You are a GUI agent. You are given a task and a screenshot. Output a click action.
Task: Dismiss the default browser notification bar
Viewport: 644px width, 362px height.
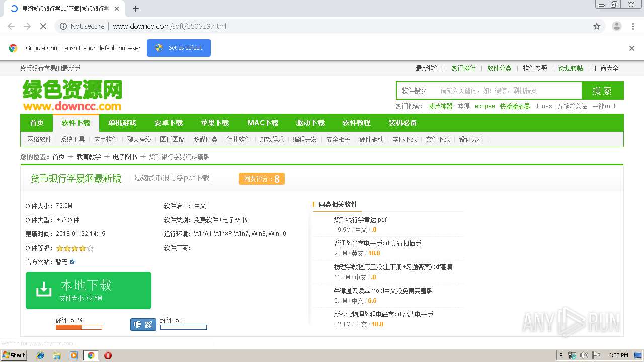pyautogui.click(x=632, y=48)
